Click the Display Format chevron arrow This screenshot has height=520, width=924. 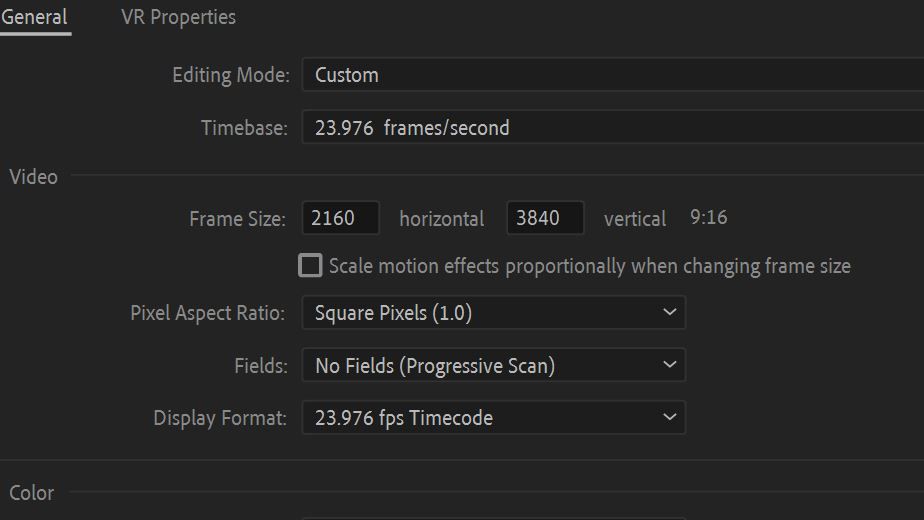click(669, 418)
